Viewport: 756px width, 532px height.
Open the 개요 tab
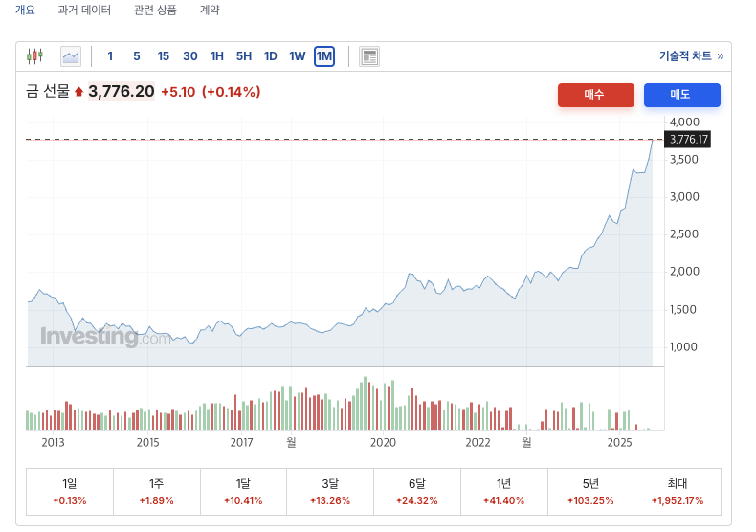pyautogui.click(x=25, y=10)
